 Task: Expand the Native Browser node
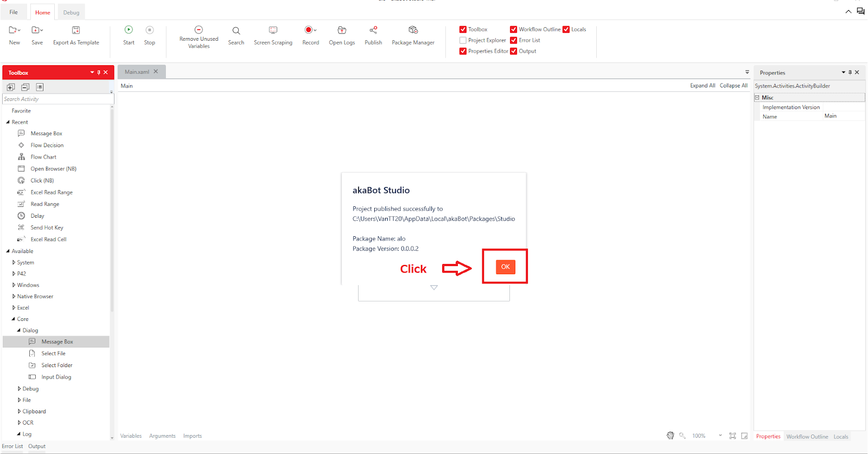coord(14,297)
